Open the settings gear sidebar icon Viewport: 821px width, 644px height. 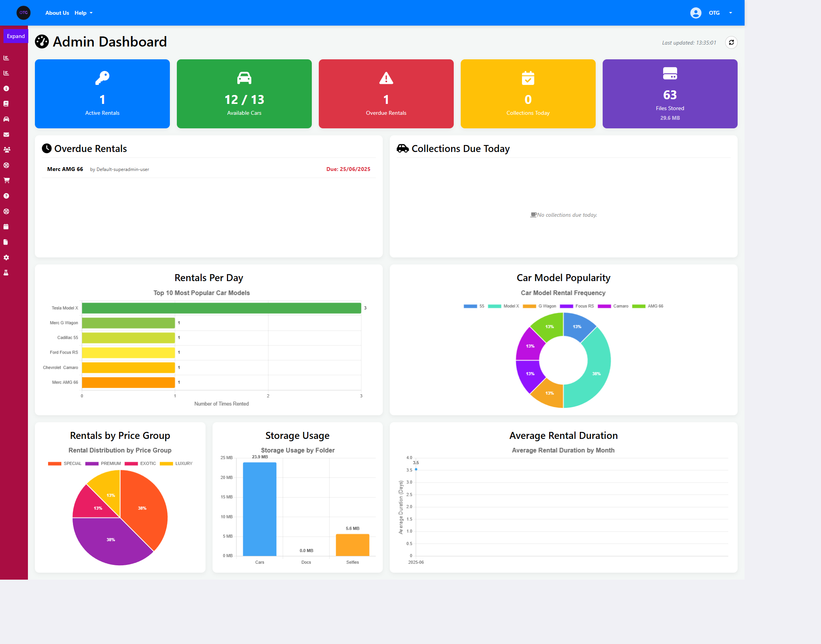click(6, 257)
